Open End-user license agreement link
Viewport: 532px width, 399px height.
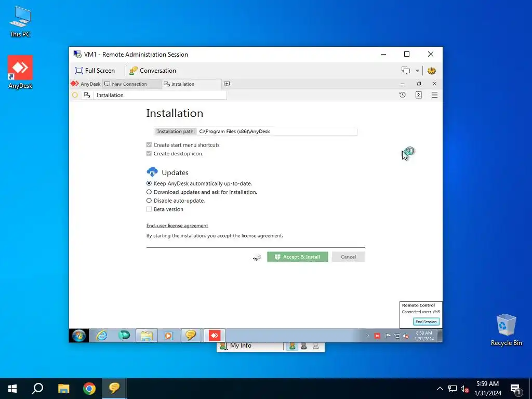click(x=177, y=225)
